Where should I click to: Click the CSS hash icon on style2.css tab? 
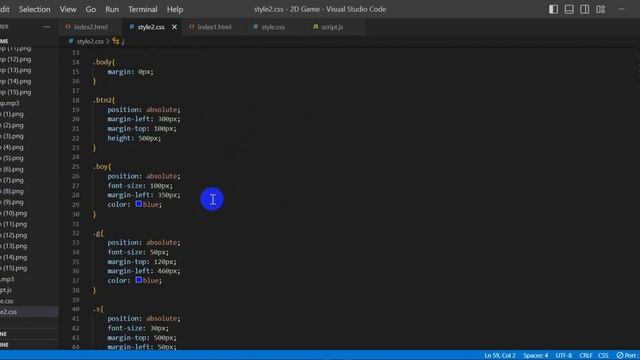click(x=131, y=27)
